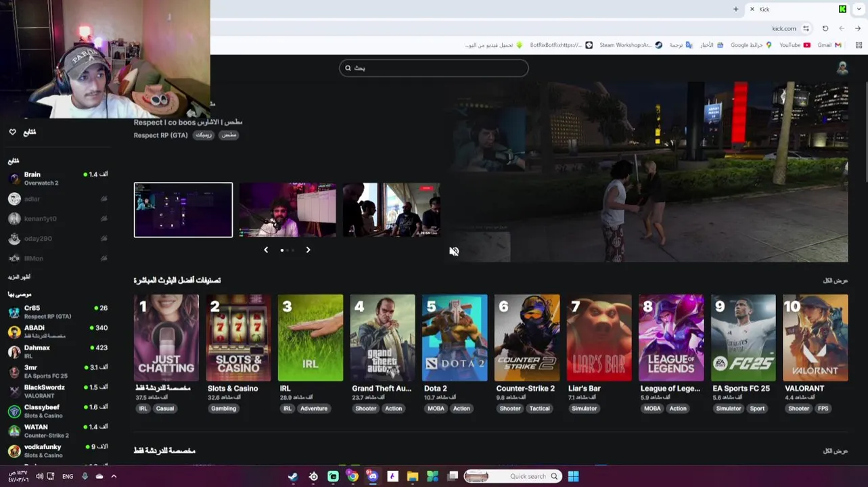
Task: Open the Steam Workshop bookmark
Action: (x=631, y=45)
